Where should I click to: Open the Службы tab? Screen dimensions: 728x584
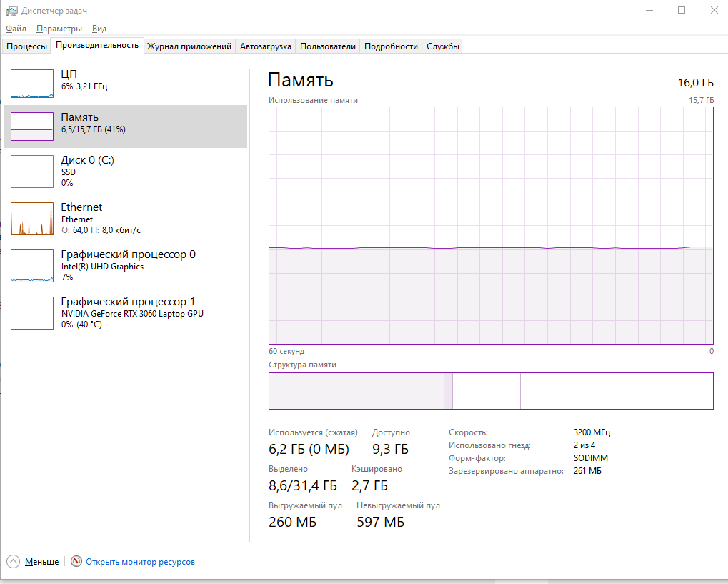coord(442,46)
